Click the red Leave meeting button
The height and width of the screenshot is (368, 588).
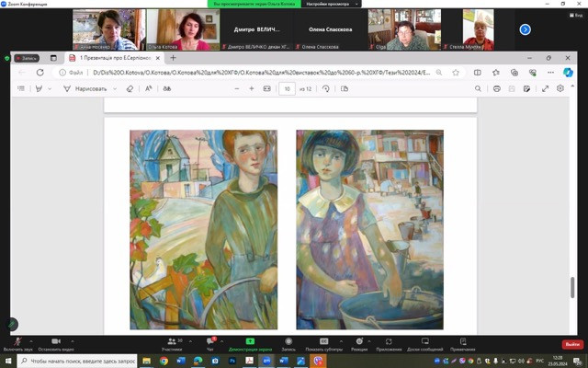[x=571, y=344]
